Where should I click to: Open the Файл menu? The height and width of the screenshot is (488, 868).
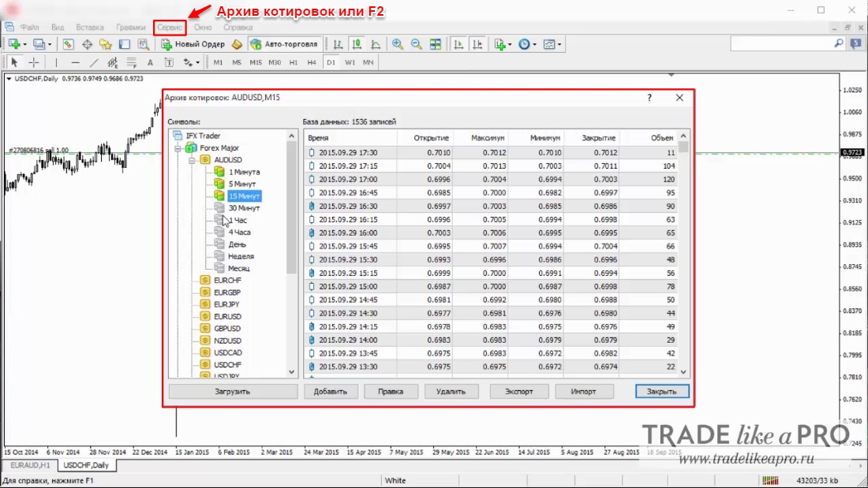[30, 27]
